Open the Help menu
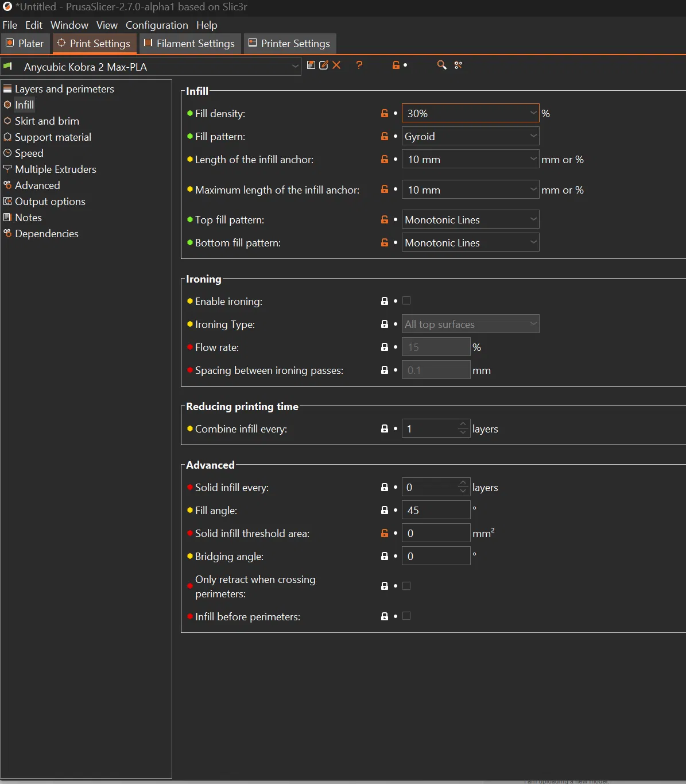 [x=207, y=25]
